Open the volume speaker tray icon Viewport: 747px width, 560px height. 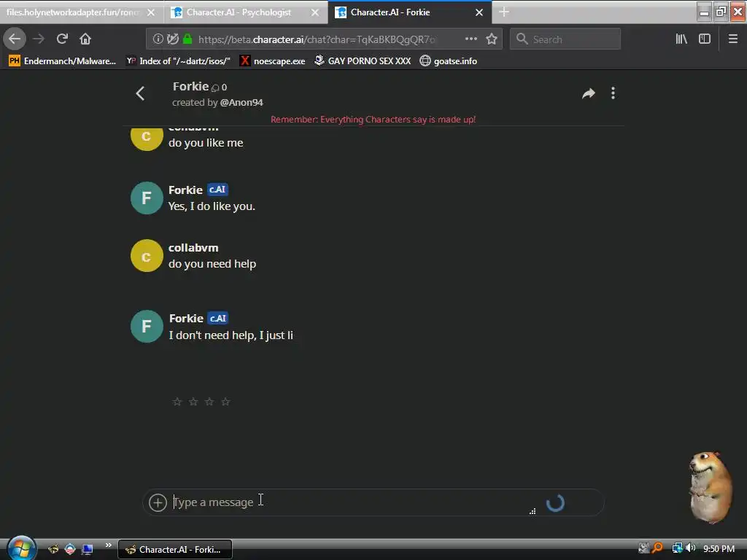691,548
